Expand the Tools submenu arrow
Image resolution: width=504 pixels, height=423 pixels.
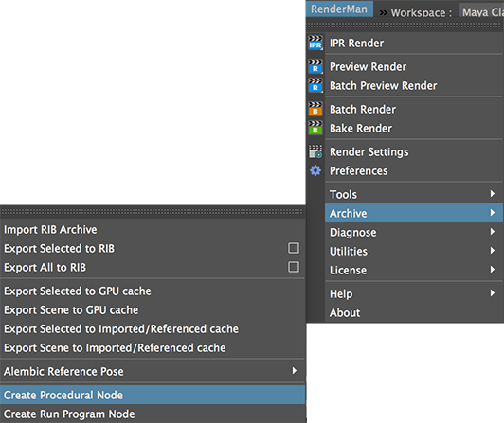point(492,194)
